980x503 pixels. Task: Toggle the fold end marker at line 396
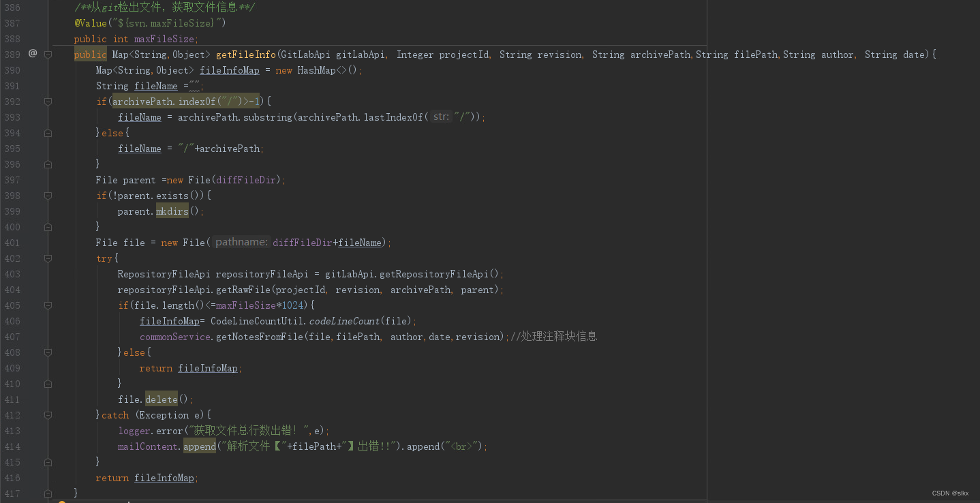pyautogui.click(x=48, y=164)
